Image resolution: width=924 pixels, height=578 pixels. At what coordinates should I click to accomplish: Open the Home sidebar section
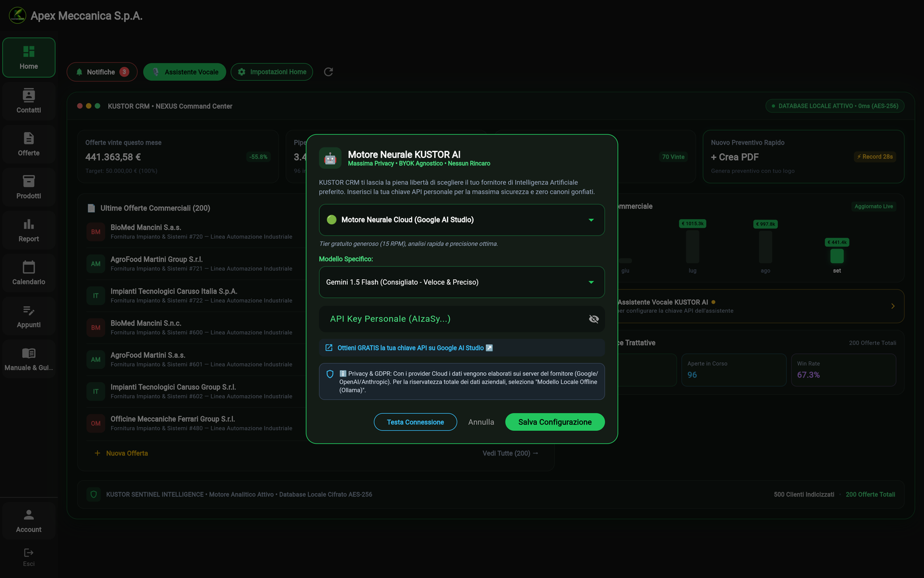pyautogui.click(x=29, y=58)
